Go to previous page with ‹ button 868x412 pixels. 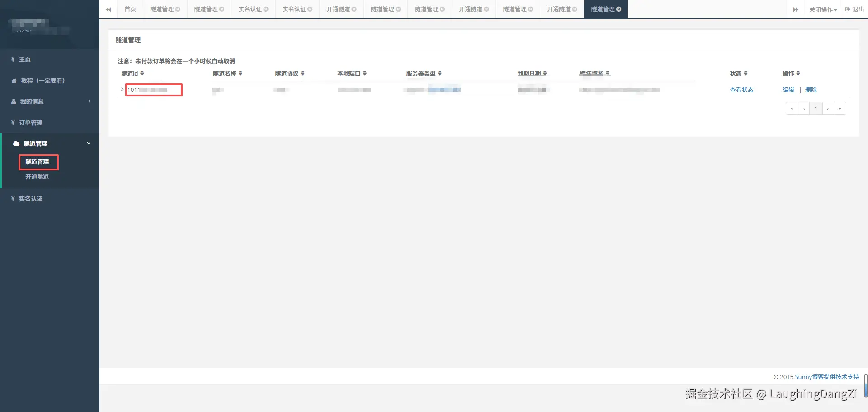click(804, 109)
